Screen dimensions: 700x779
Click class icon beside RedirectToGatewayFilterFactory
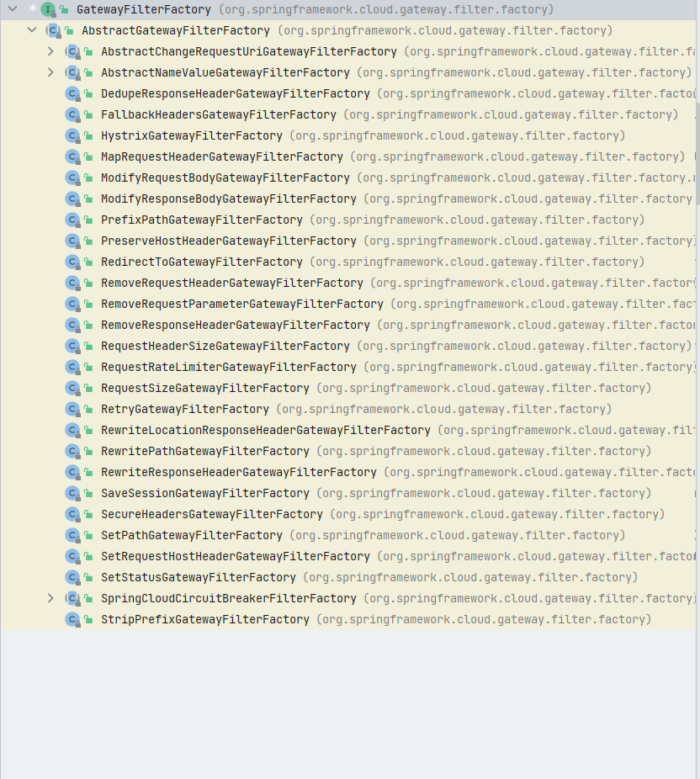click(73, 262)
